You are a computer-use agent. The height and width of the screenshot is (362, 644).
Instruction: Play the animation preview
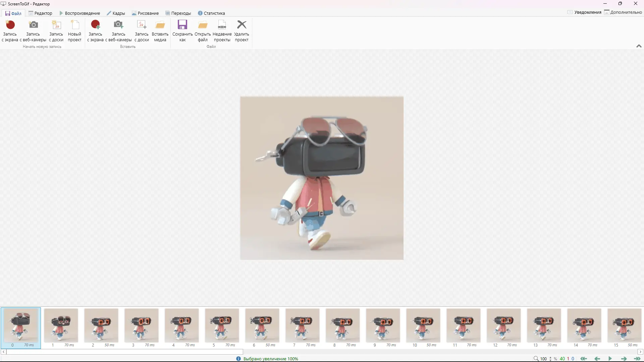point(610,359)
